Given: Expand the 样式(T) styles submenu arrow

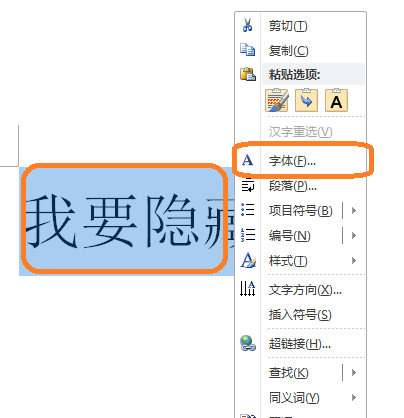Looking at the screenshot, I should (354, 260).
